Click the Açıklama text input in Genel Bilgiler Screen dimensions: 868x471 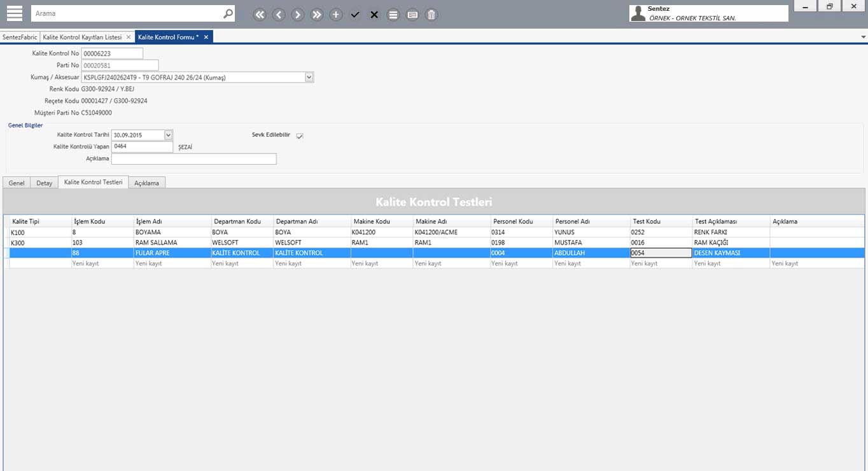point(193,158)
